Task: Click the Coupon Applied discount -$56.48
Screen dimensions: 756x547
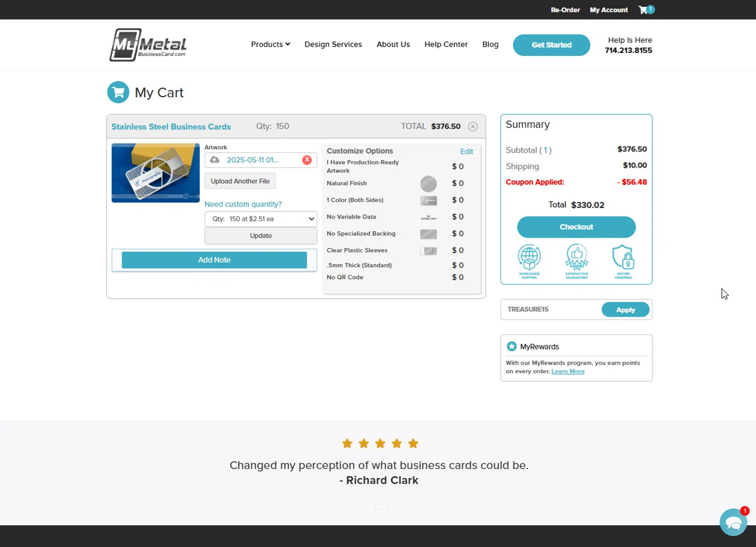Action: click(x=632, y=182)
